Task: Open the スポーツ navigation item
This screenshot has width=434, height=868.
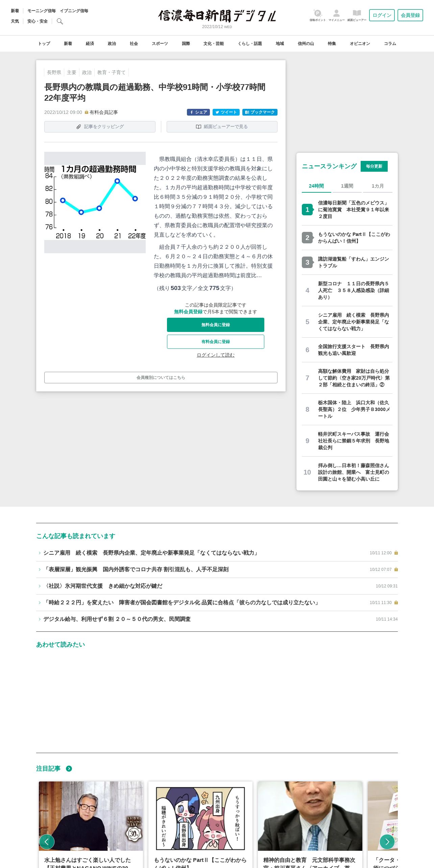Action: (160, 44)
